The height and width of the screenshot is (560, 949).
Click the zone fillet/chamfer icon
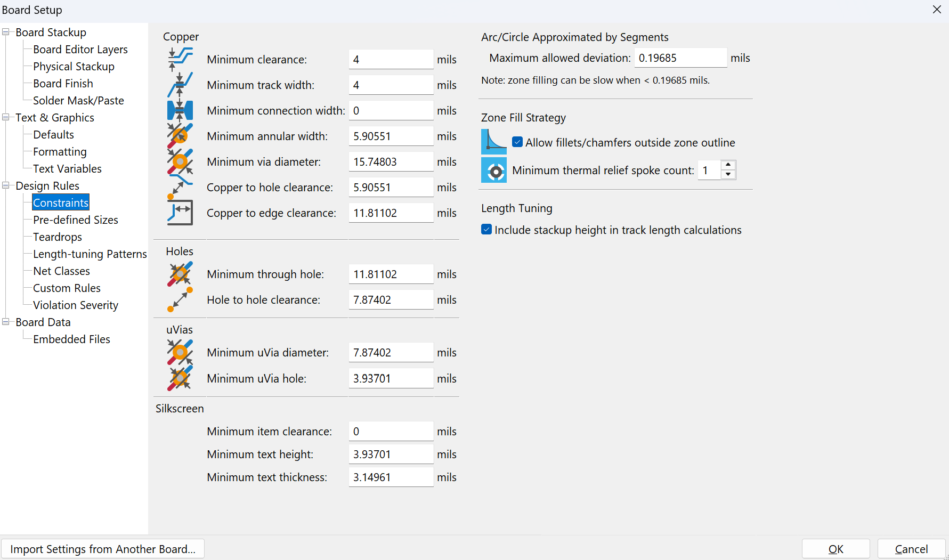[494, 142]
